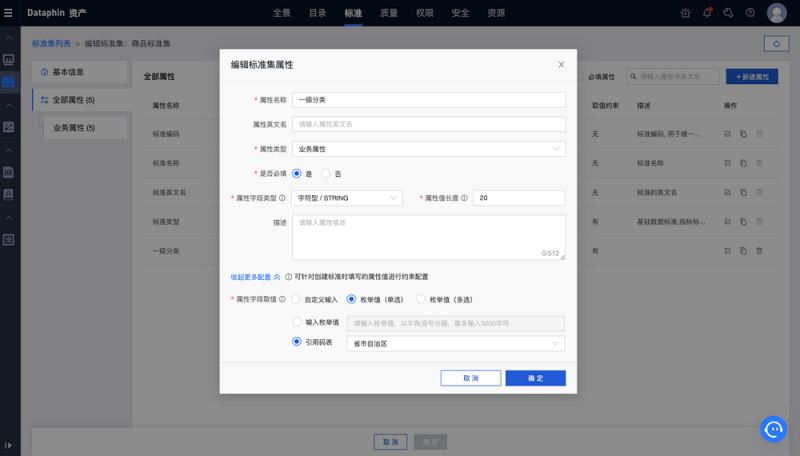Image resolution: width=800 pixels, height=456 pixels.
Task: Click info icon next to 属性字段类型
Action: tap(282, 198)
